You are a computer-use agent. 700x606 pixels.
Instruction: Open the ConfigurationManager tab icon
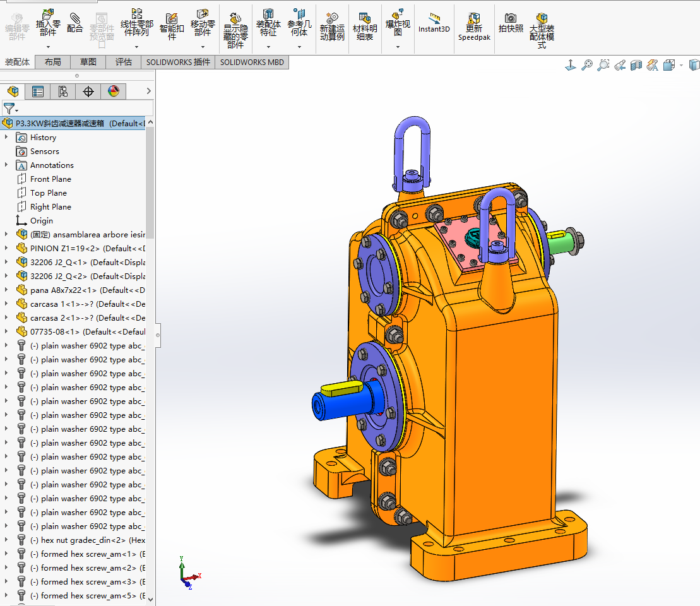(x=63, y=92)
